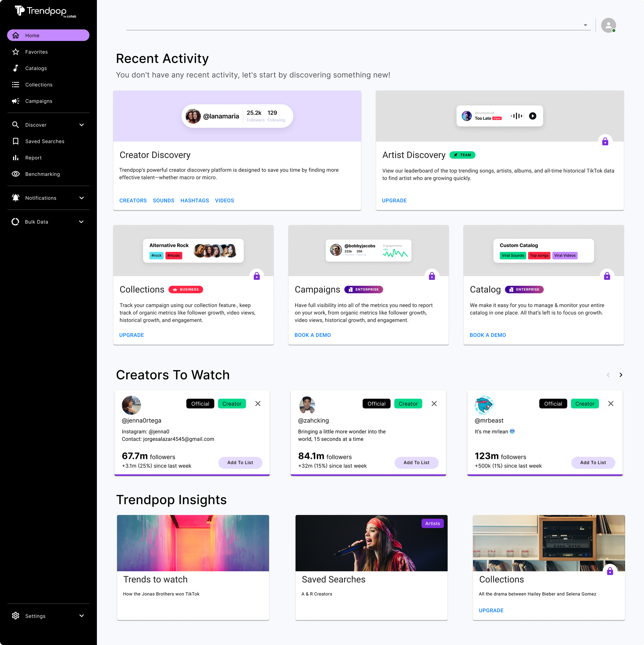The width and height of the screenshot is (644, 645).
Task: Add @mrbeast to a list
Action: [593, 463]
